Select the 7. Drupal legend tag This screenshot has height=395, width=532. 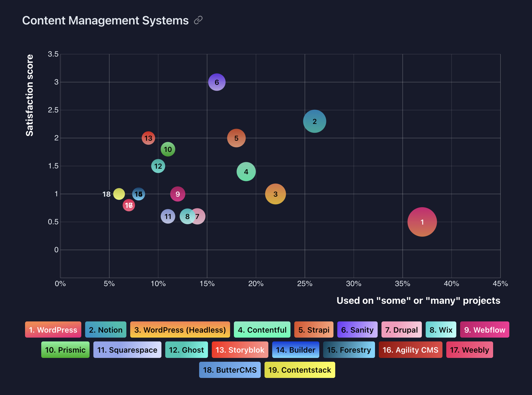point(402,330)
